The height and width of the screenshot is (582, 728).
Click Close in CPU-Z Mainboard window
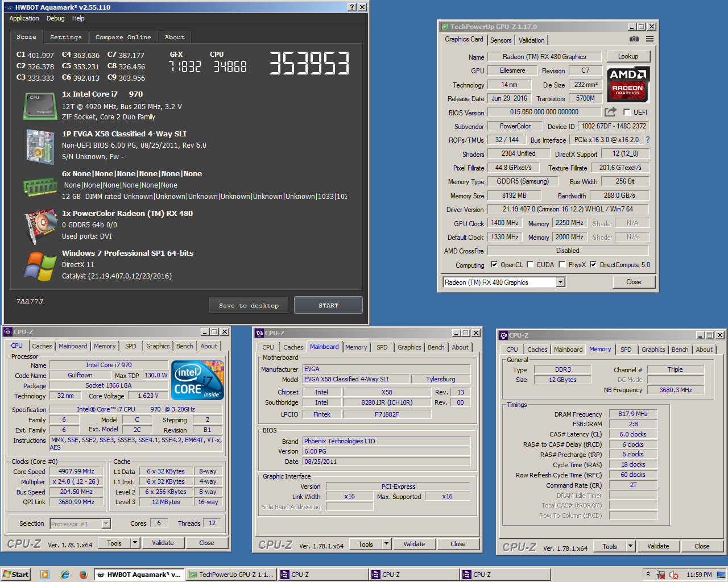tap(458, 544)
